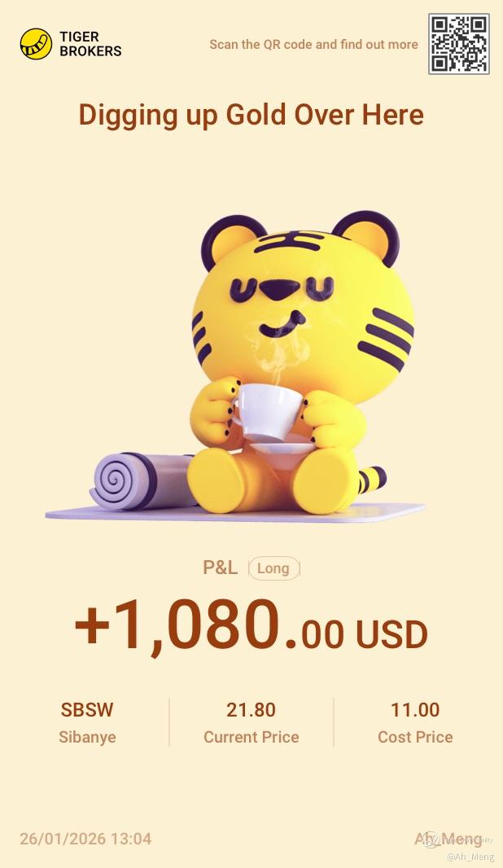Tap the Current Price label
503x868 pixels.
[x=251, y=737]
